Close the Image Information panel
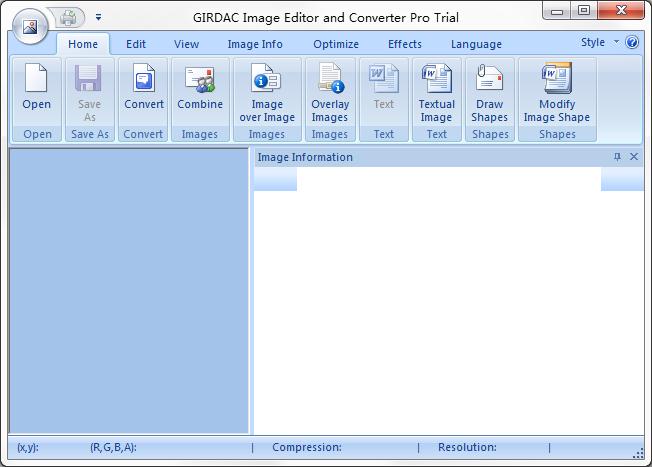Viewport: 652px width, 467px height. [634, 157]
